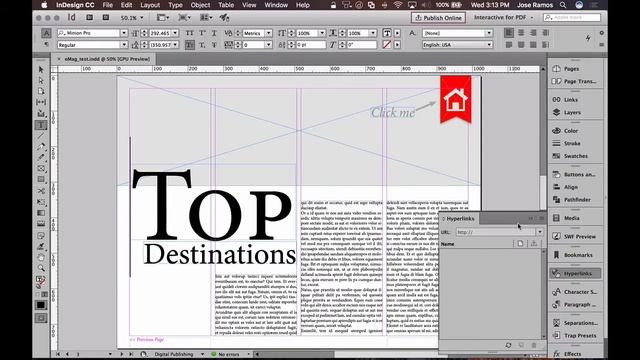Select the Free Transform tool
Image resolution: width=640 pixels, height=360 pixels.
tap(41, 202)
